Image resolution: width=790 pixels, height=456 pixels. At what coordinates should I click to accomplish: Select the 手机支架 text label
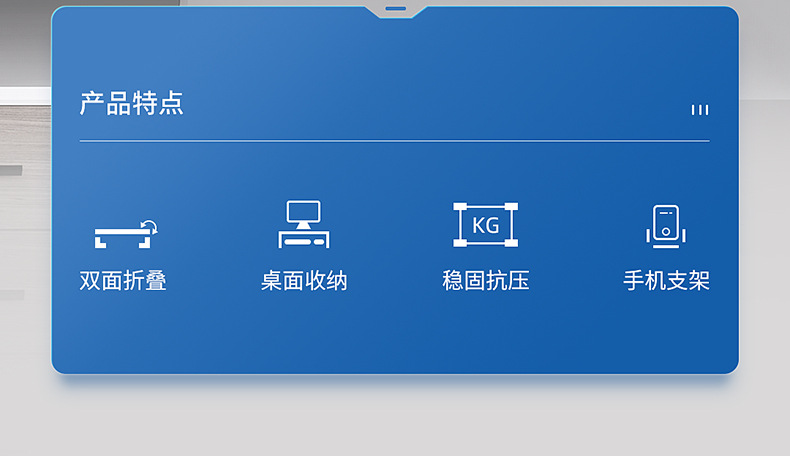pyautogui.click(x=666, y=281)
